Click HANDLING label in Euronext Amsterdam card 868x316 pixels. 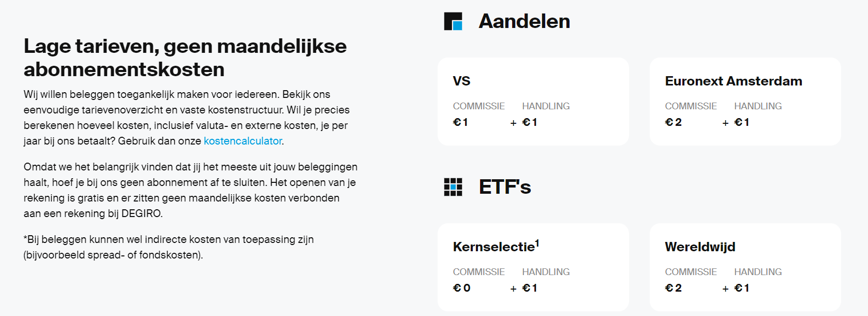coord(758,106)
